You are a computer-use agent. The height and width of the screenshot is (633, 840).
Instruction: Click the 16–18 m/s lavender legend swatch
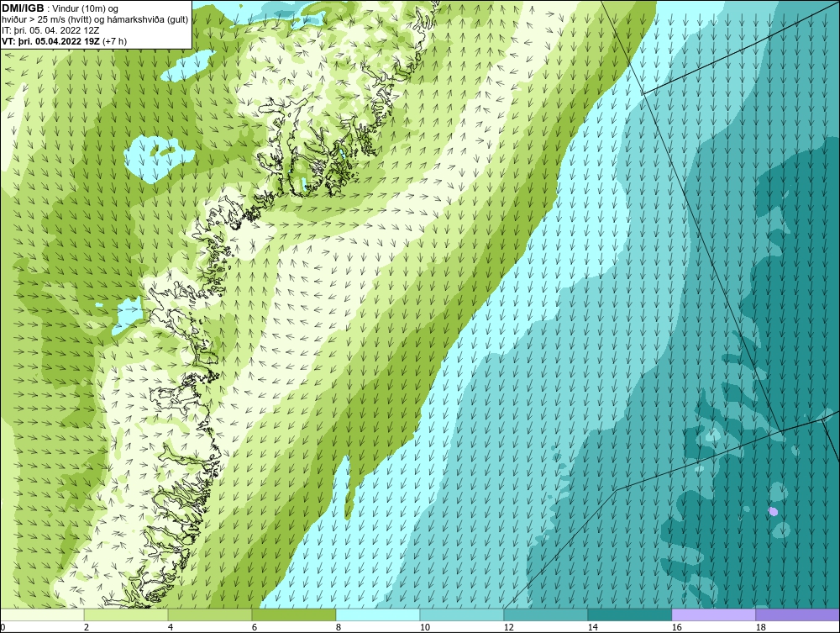[x=713, y=615]
